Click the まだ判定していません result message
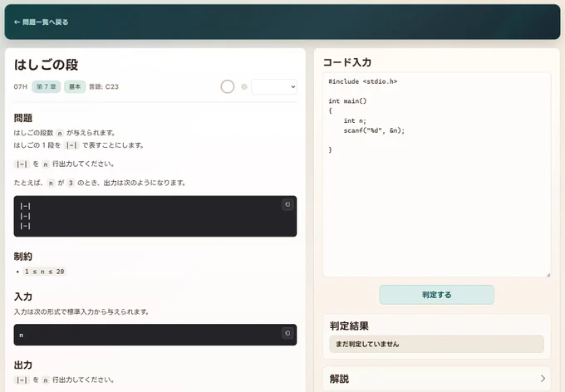565x392 pixels. 437,344
